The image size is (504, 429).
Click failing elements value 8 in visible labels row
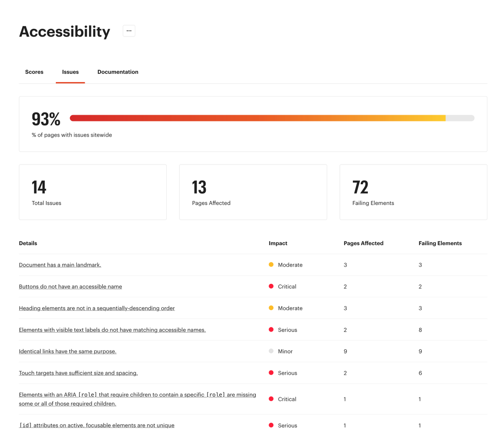pyautogui.click(x=420, y=330)
